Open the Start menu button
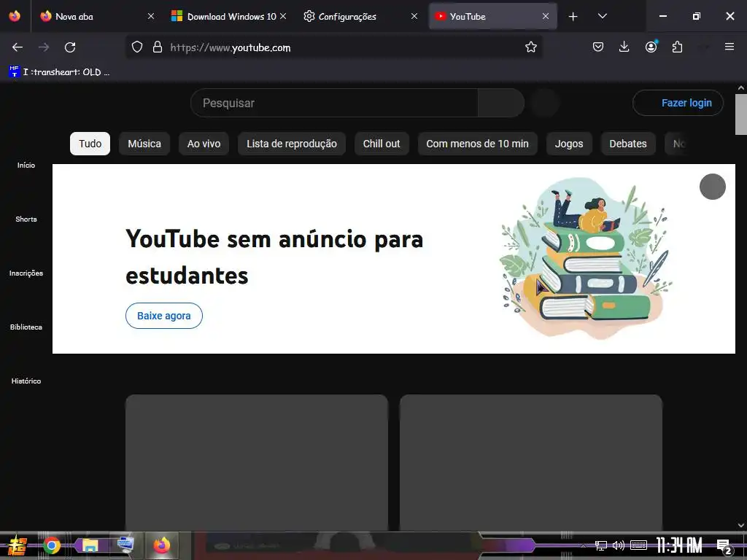Viewport: 747px width, 560px height. click(18, 545)
